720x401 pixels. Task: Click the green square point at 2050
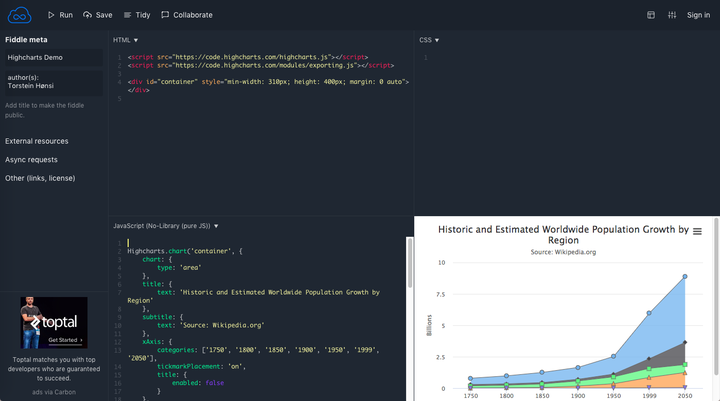(x=685, y=364)
